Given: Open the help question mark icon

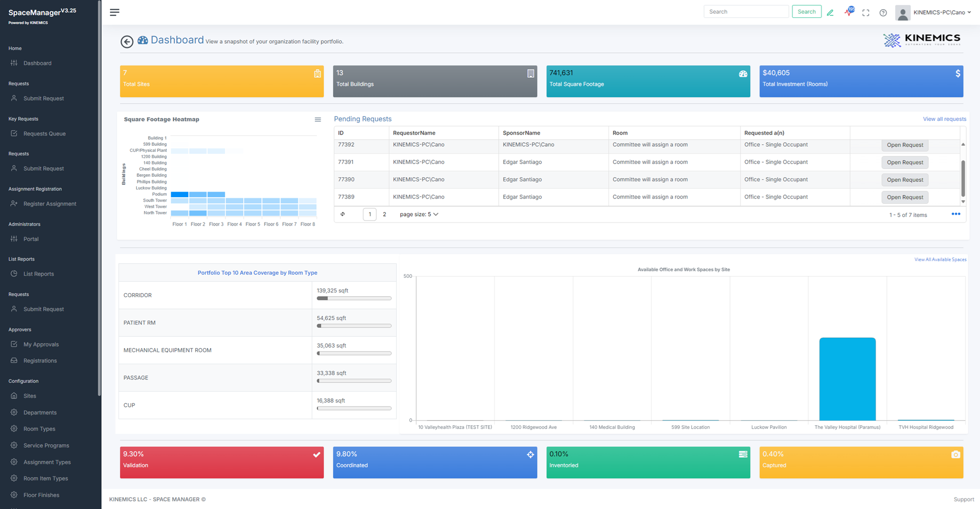Looking at the screenshot, I should pos(883,13).
